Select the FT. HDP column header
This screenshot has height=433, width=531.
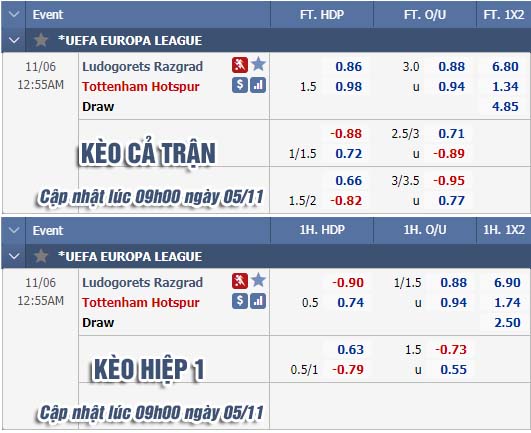pos(322,15)
